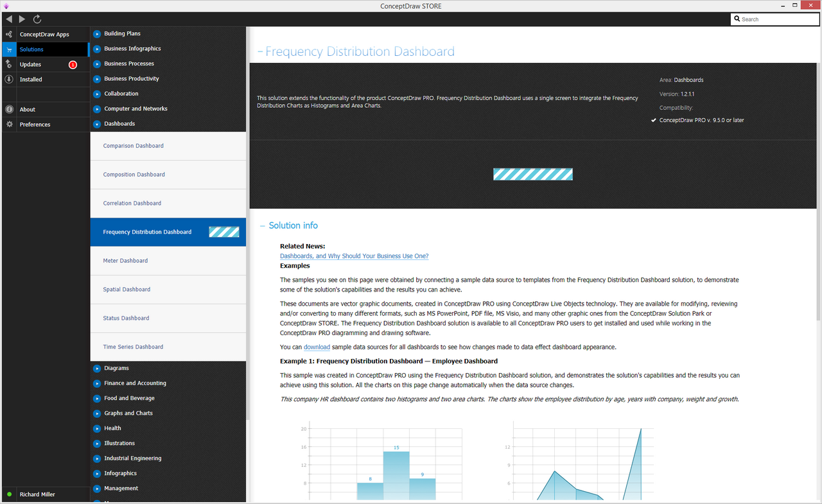The width and height of the screenshot is (822, 504).
Task: Select Composition Dashboard solution
Action: (168, 175)
